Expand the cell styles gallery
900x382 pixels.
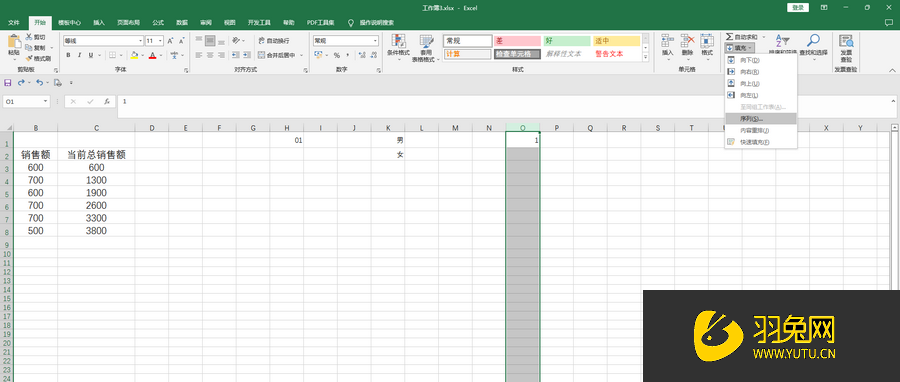[645, 57]
